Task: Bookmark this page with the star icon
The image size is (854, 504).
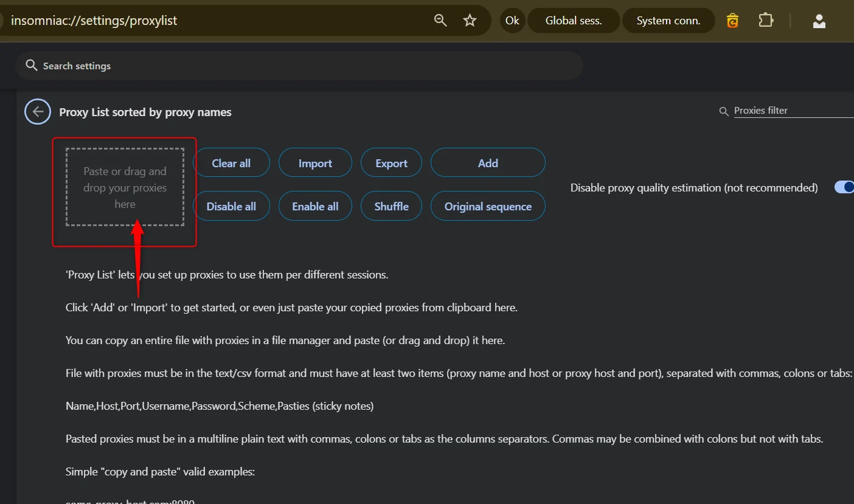Action: click(x=470, y=21)
